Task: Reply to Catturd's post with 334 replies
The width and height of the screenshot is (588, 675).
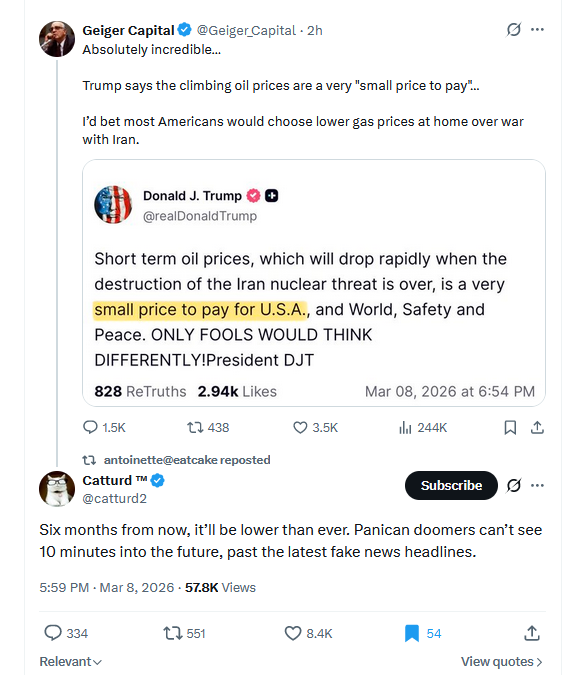Action: point(66,633)
